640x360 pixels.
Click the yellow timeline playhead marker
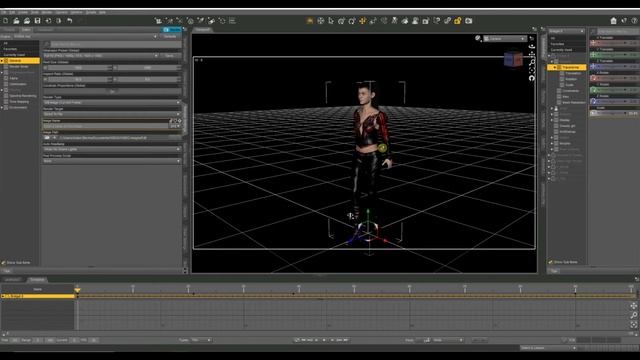click(x=77, y=290)
